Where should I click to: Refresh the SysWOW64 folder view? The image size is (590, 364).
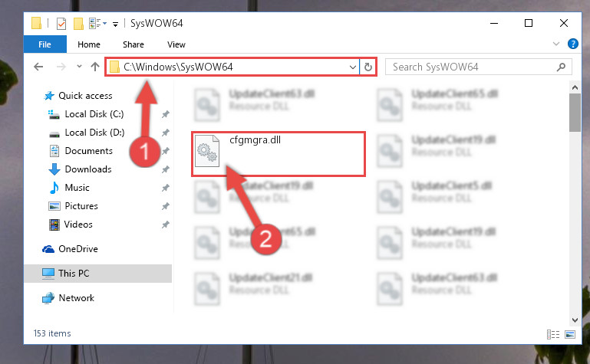click(368, 67)
